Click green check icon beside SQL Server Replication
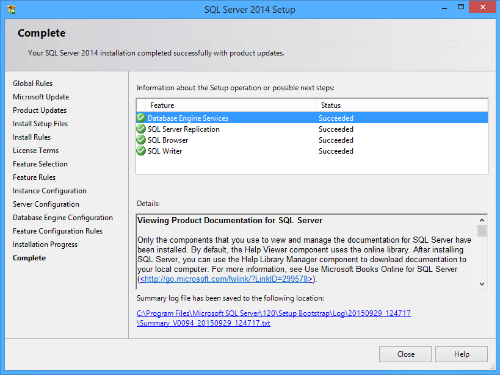Viewport: 500px width, 375px height. (141, 129)
